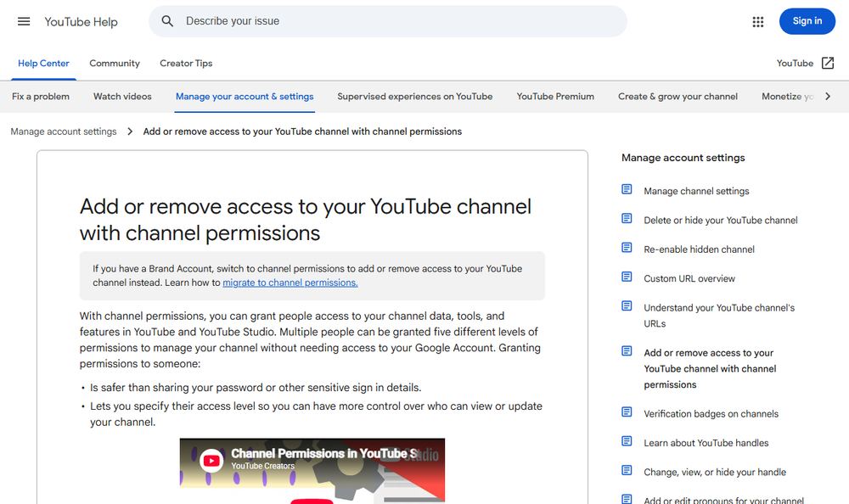Image resolution: width=849 pixels, height=504 pixels.
Task: Click the current page breadcrumb text
Action: pyautogui.click(x=302, y=132)
